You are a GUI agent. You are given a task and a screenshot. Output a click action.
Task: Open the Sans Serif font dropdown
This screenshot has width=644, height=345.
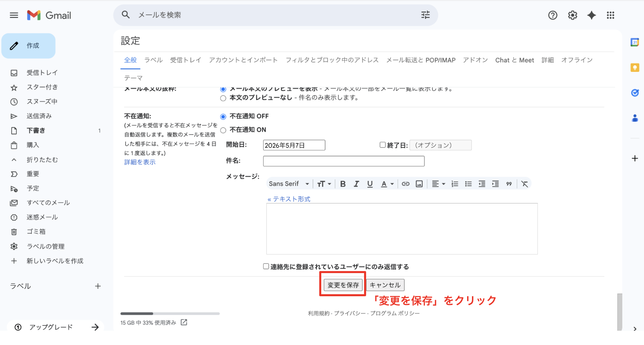point(289,184)
